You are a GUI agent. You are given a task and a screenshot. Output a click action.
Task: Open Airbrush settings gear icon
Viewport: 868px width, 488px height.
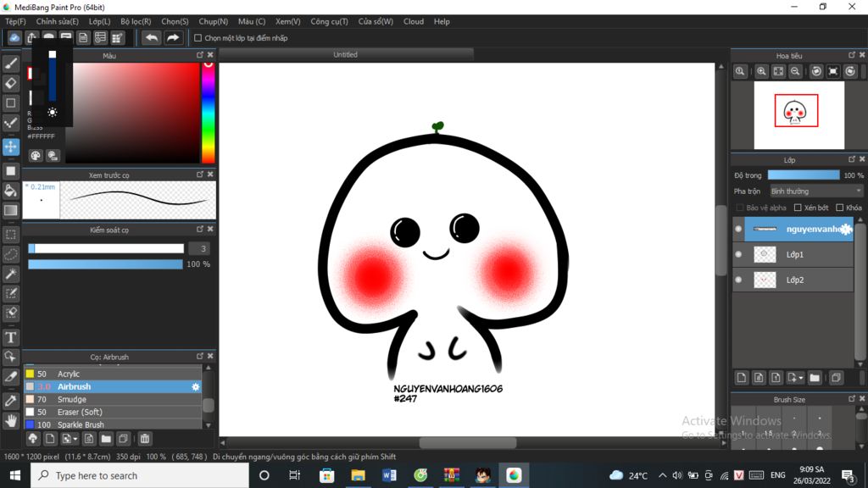click(x=196, y=386)
